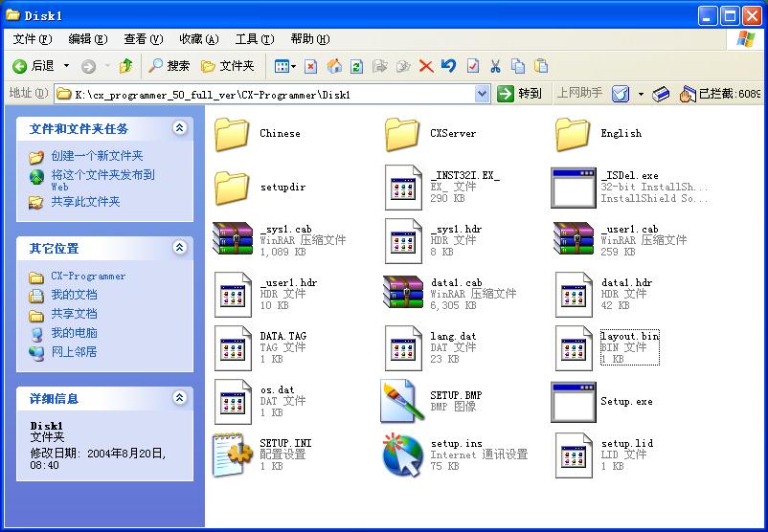Open the 工具(T) menu
768x532 pixels.
pos(254,39)
